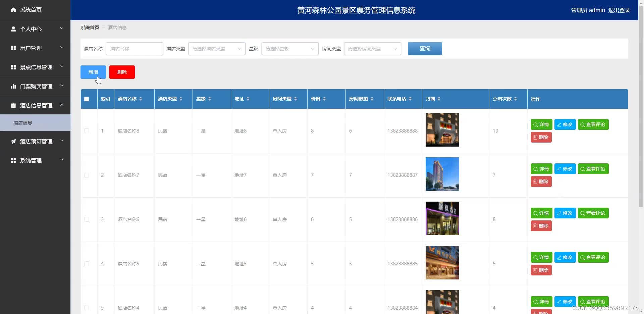Click the grid icon beside 景点信息管理

pos(13,67)
